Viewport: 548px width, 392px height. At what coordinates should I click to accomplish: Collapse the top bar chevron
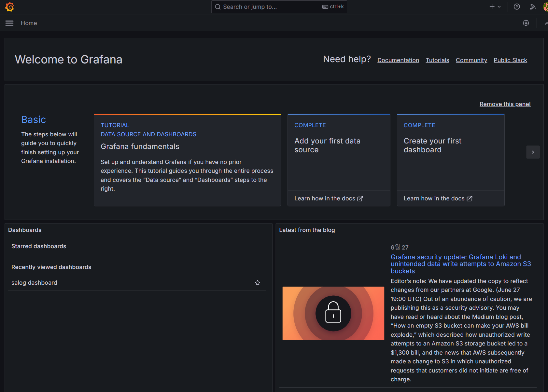click(546, 23)
